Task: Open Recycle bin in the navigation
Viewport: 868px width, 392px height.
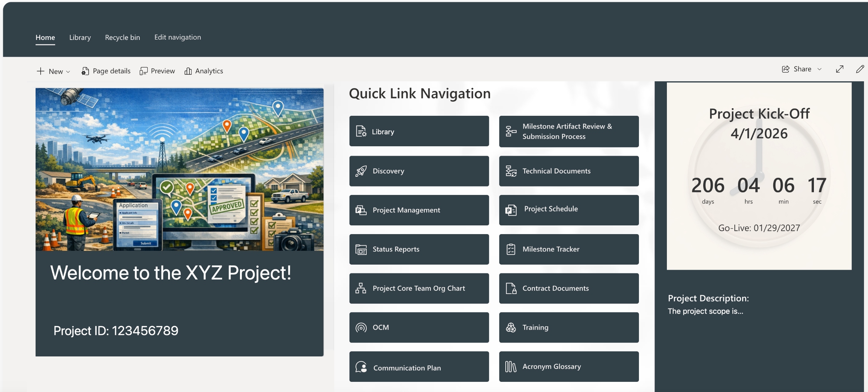Action: [122, 37]
